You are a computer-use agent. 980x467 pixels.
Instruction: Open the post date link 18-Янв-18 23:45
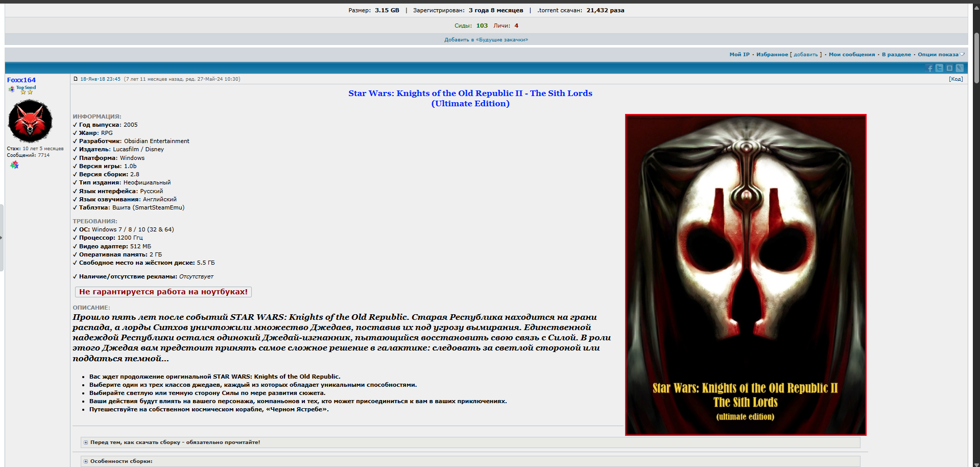pyautogui.click(x=100, y=79)
